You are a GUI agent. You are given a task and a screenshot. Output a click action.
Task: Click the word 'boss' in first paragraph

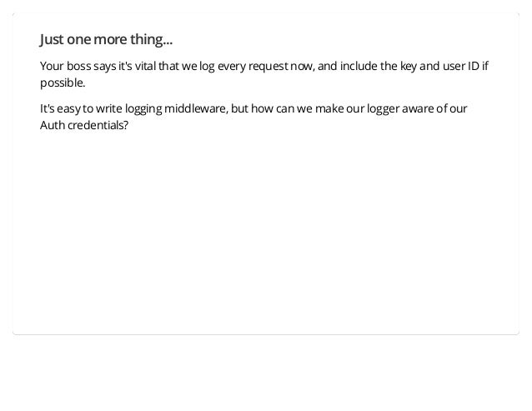click(78, 66)
